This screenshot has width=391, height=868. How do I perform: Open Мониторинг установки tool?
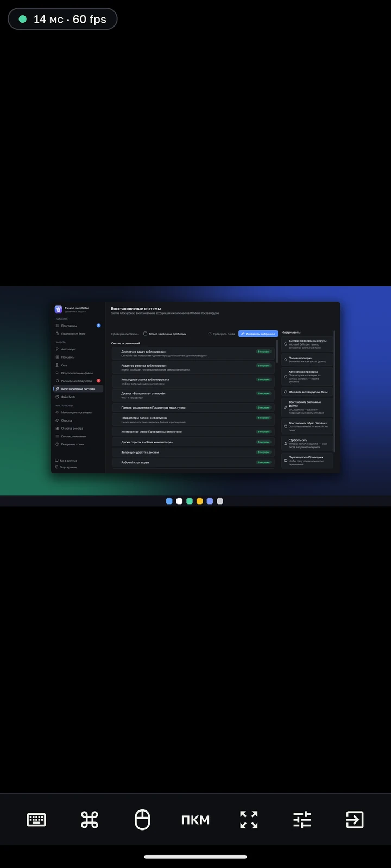click(x=78, y=412)
